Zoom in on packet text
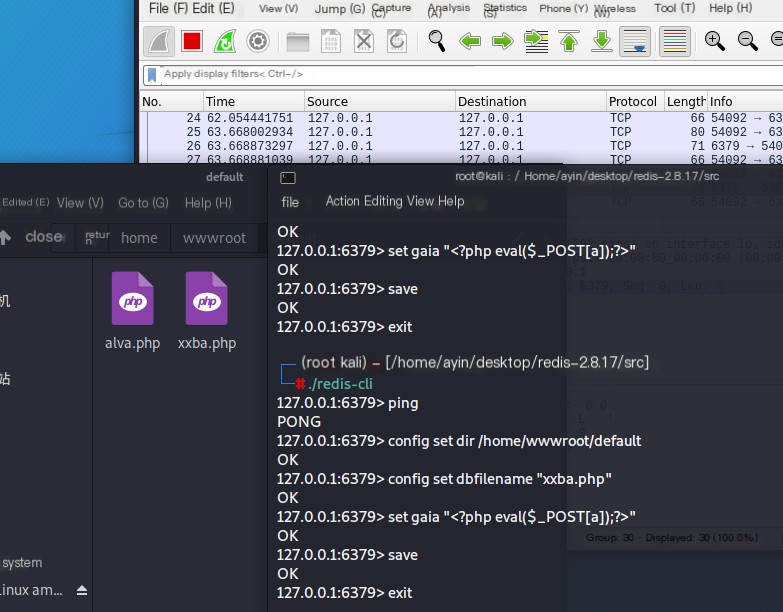The width and height of the screenshot is (783, 612). coord(715,41)
